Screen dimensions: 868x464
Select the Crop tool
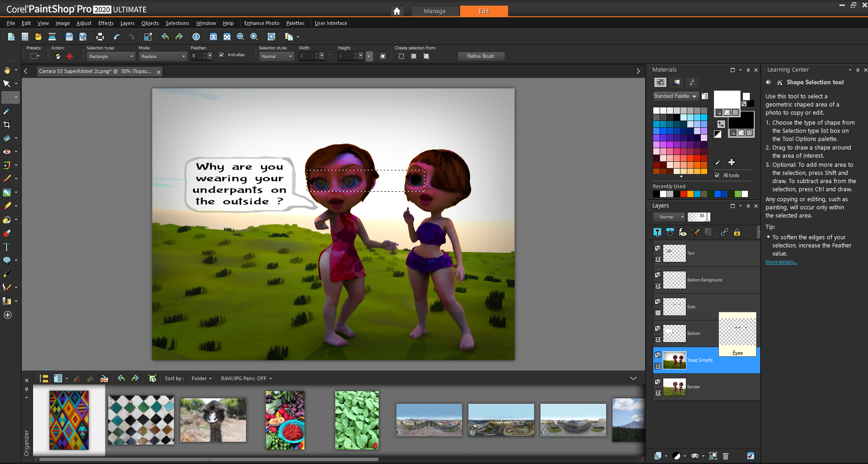pos(7,125)
